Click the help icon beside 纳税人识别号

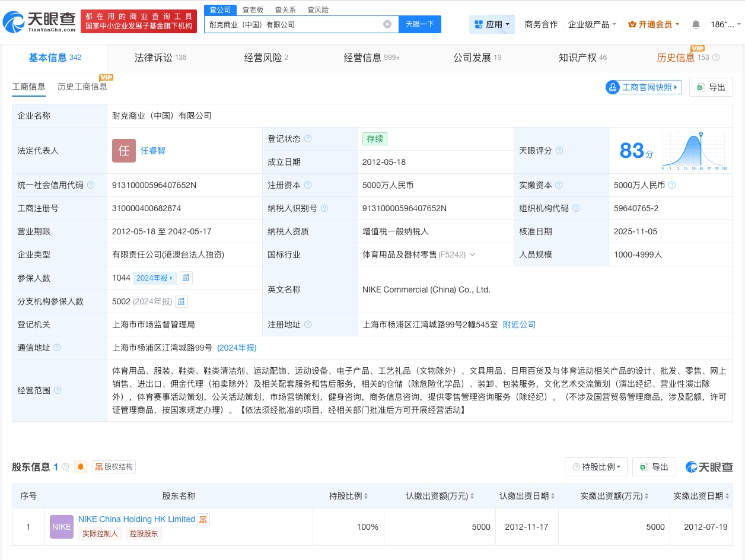[324, 208]
